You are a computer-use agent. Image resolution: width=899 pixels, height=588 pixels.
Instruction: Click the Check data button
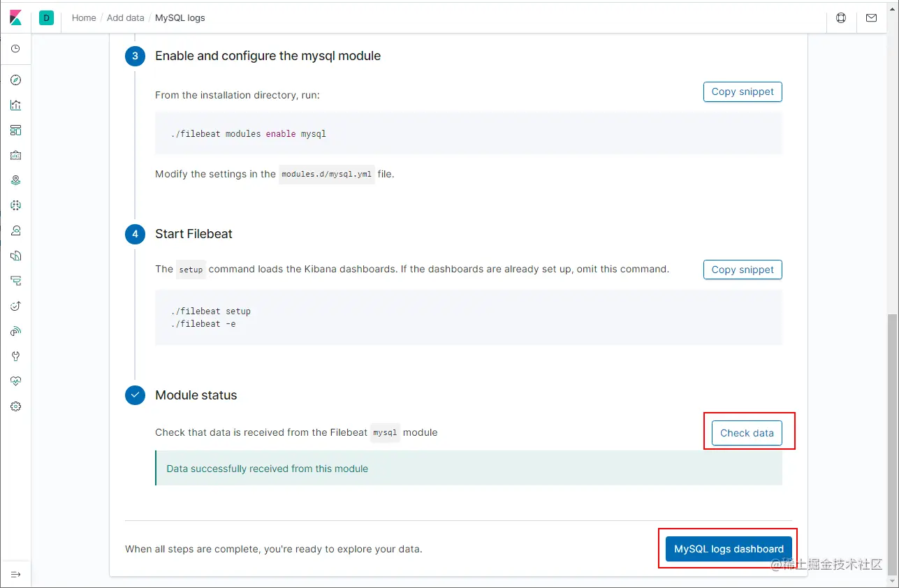747,433
